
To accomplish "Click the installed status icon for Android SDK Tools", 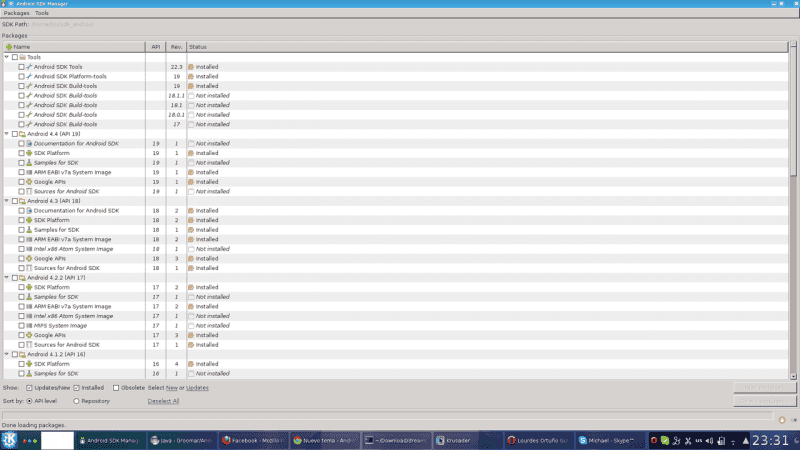I will tap(191, 67).
